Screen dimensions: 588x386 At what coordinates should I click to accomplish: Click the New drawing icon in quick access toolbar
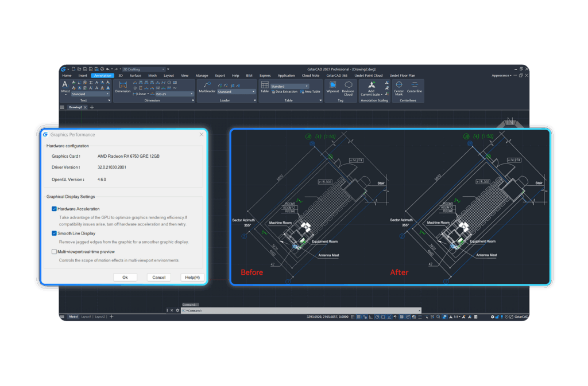73,69
